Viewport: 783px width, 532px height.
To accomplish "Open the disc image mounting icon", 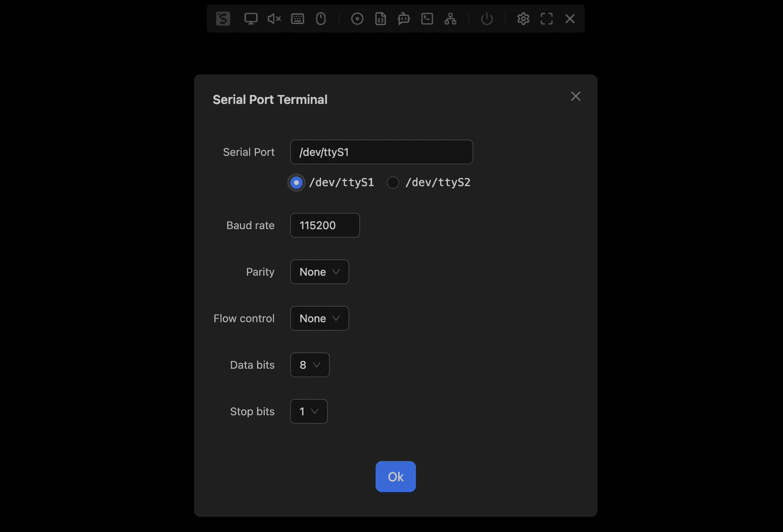I will [x=357, y=19].
